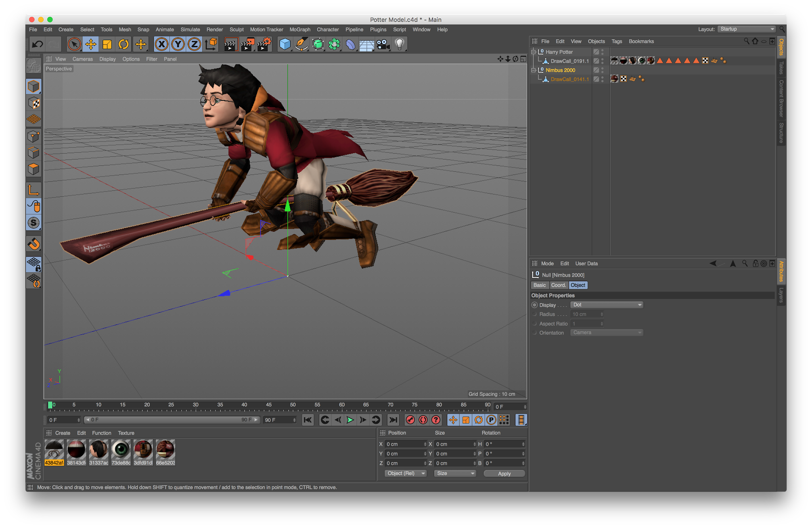The height and width of the screenshot is (528, 812).
Task: Toggle the X axis lock
Action: point(161,44)
